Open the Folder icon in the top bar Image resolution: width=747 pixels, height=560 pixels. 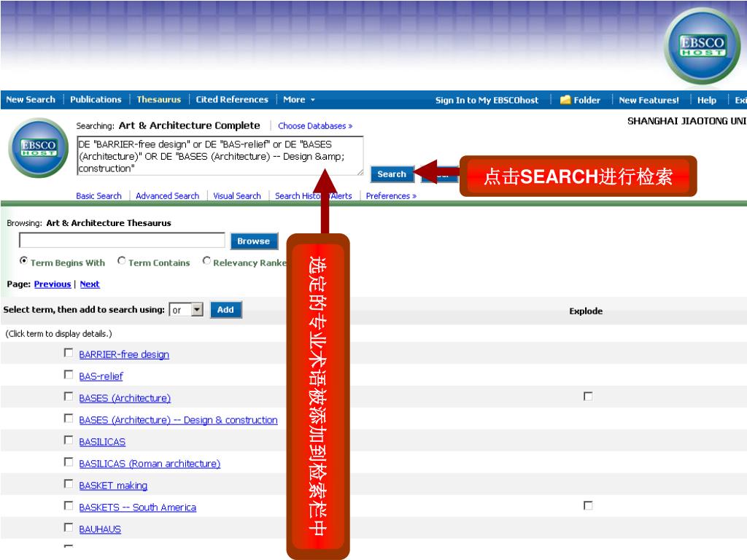point(565,100)
